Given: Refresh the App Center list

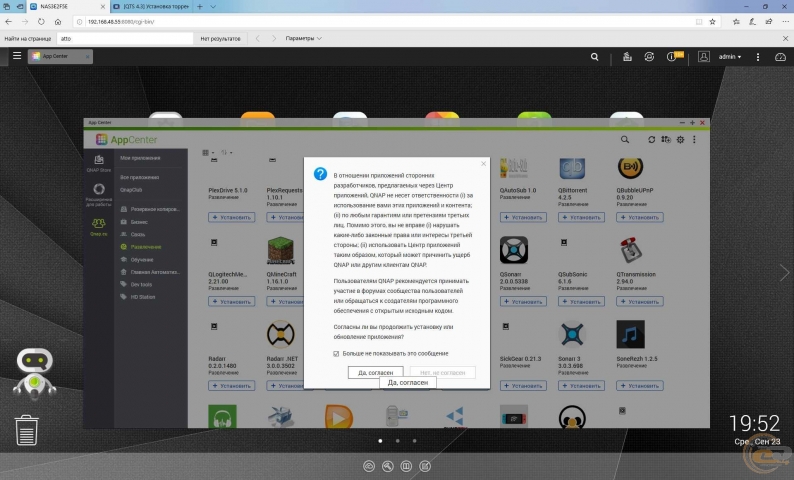Looking at the screenshot, I should pyautogui.click(x=651, y=139).
